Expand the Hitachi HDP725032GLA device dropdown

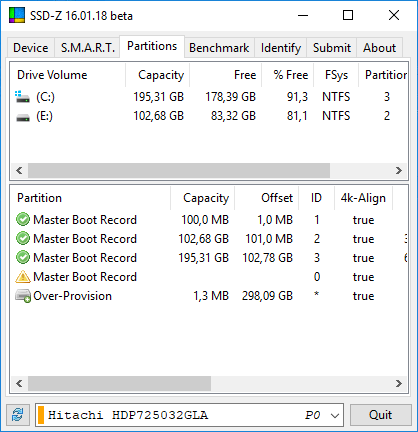pyautogui.click(x=335, y=415)
